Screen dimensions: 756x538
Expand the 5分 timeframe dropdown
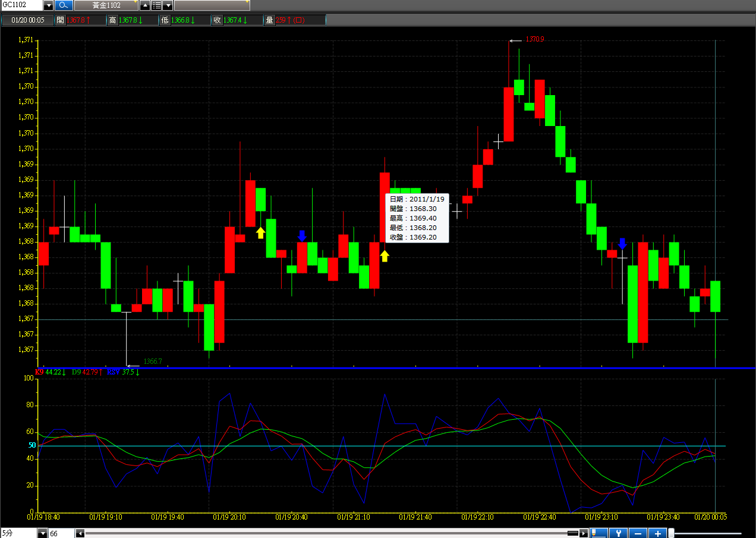(42, 534)
